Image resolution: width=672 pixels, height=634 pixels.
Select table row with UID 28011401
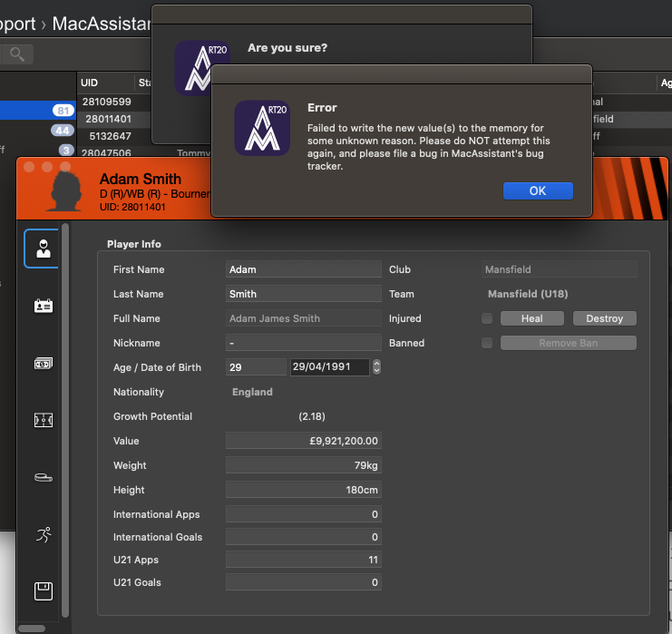(x=108, y=119)
